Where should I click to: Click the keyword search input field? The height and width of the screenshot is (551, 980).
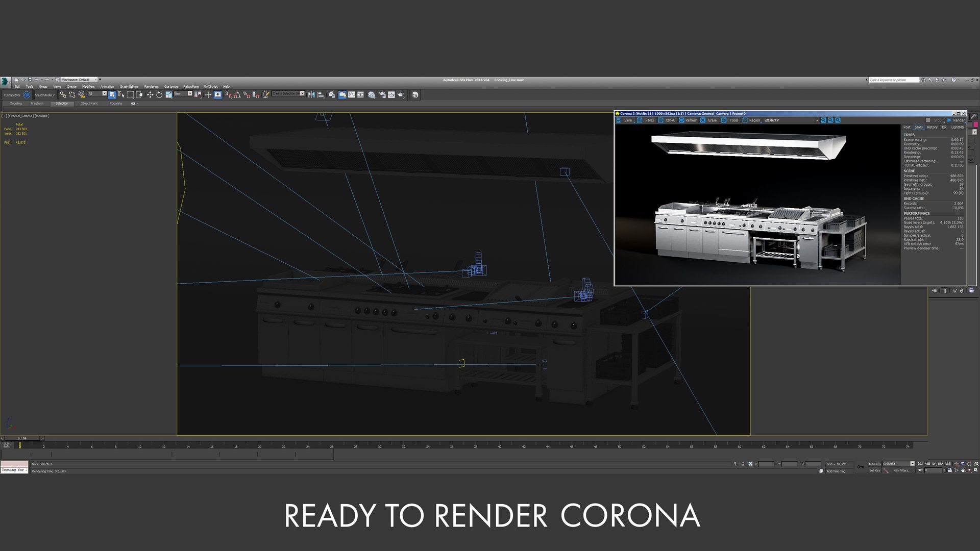click(893, 80)
